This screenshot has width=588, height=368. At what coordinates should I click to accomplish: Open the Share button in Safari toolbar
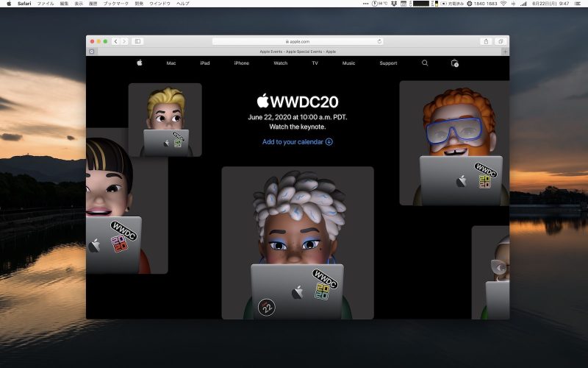[486, 41]
